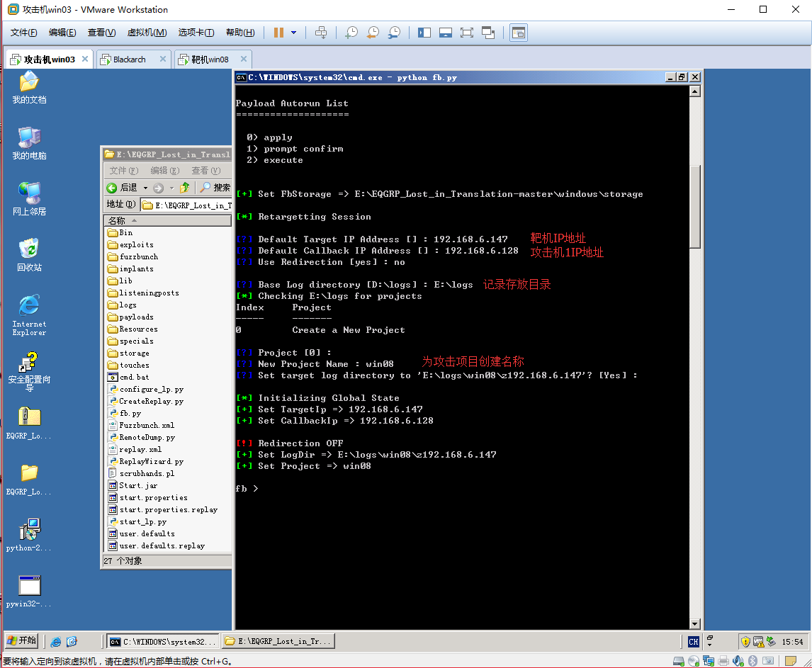Select python-2 installer desktop icon

(30, 535)
